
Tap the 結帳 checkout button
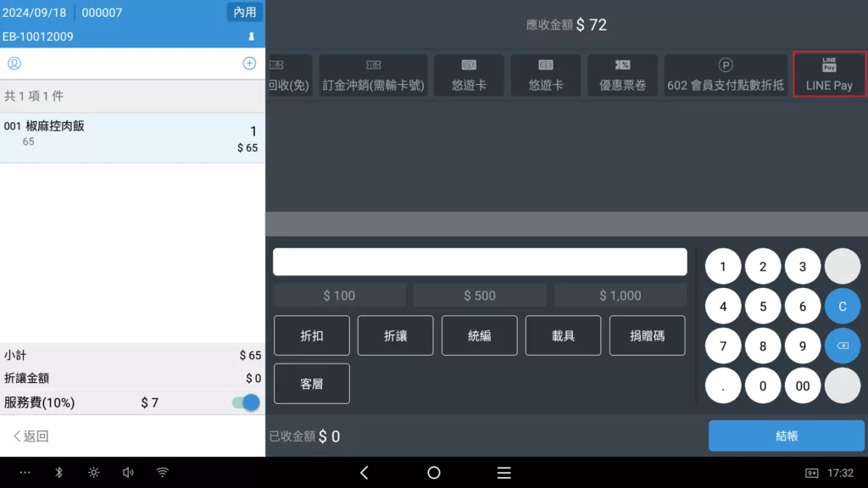787,435
